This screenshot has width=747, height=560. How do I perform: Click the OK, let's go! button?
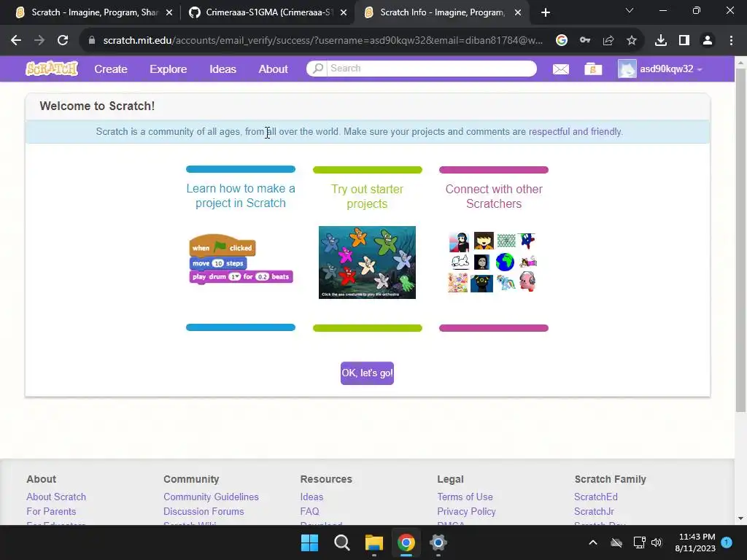pos(368,373)
